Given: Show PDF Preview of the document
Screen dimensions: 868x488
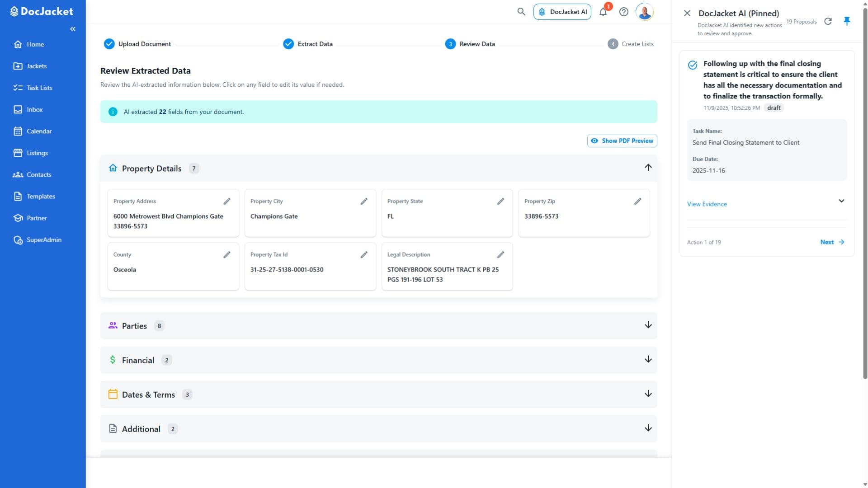Looking at the screenshot, I should click(622, 141).
